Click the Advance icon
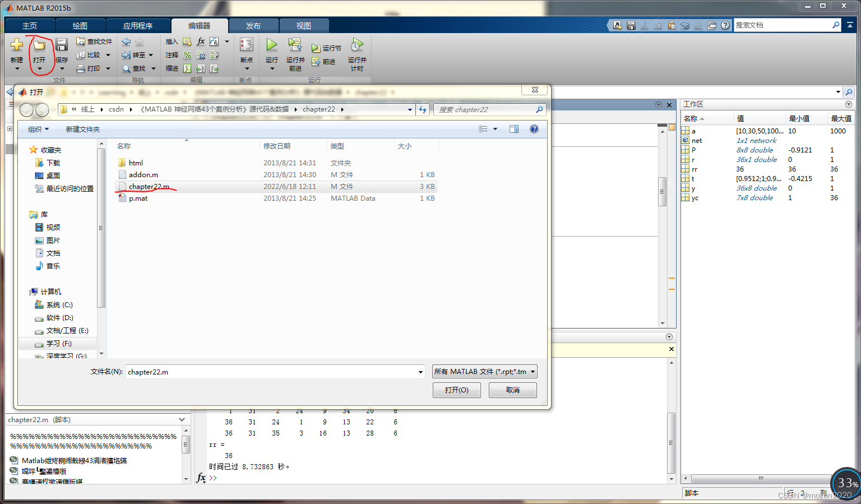The height and width of the screenshot is (504, 861). tap(316, 62)
